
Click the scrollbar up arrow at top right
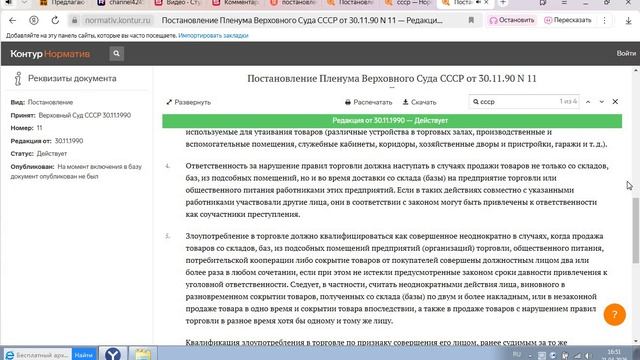pyautogui.click(x=636, y=71)
